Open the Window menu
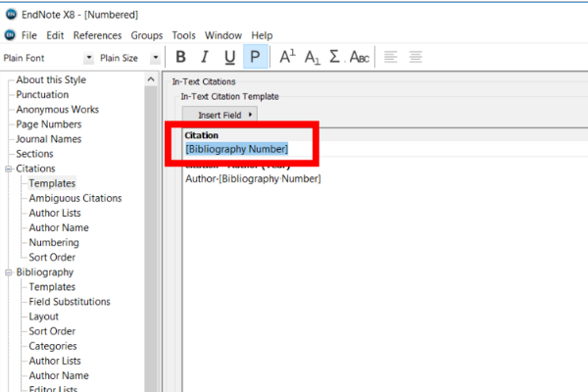Screen dimensions: 588x392 (223, 35)
